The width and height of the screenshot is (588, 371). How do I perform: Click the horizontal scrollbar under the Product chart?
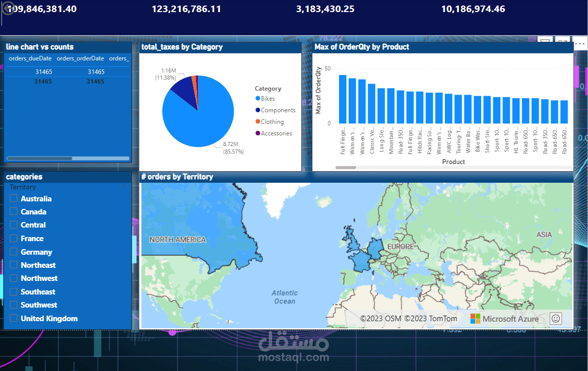click(x=346, y=167)
